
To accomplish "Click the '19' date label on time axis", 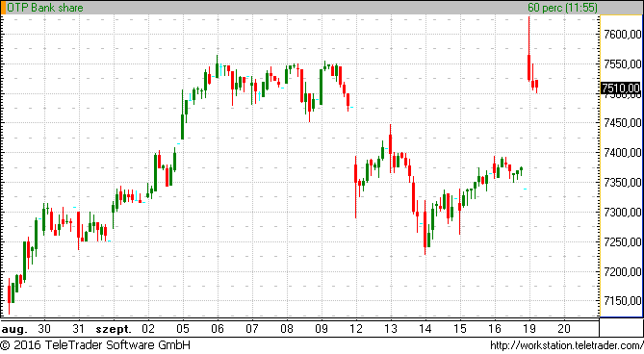I will pyautogui.click(x=529, y=329).
